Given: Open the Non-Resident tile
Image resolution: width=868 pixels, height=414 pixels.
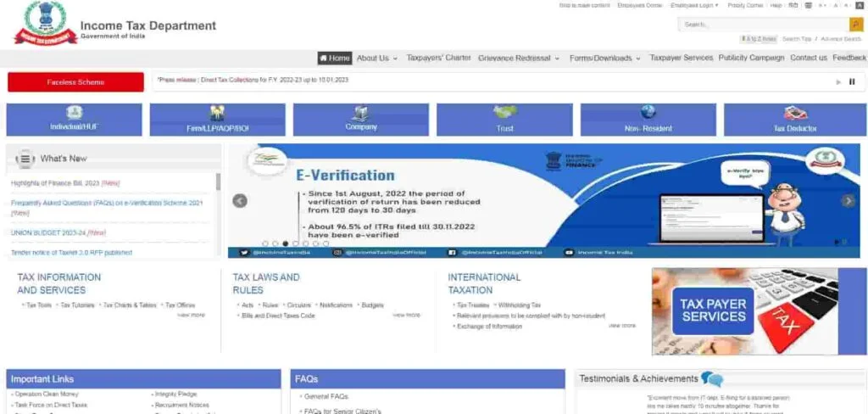Looking at the screenshot, I should click(x=648, y=120).
